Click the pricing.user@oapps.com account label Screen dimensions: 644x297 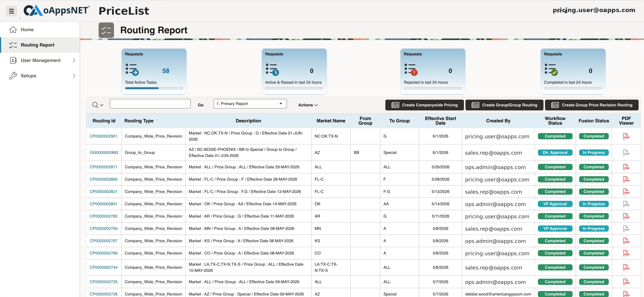pyautogui.click(x=594, y=10)
